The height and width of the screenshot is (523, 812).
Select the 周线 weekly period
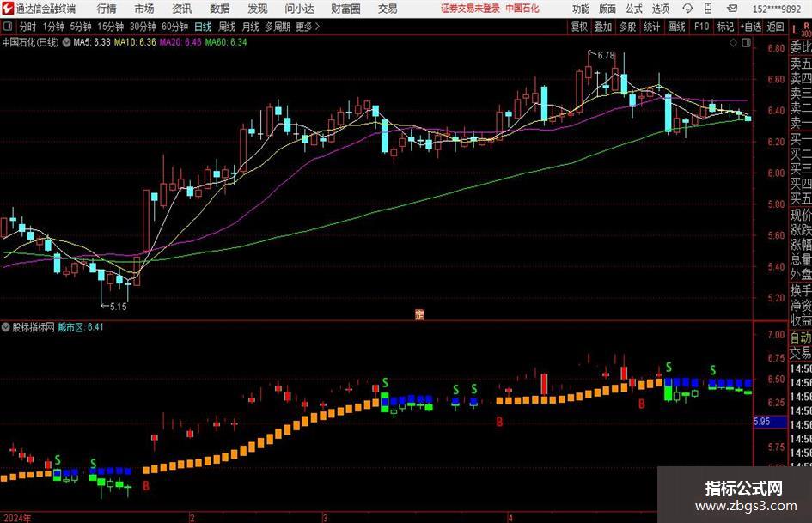227,27
